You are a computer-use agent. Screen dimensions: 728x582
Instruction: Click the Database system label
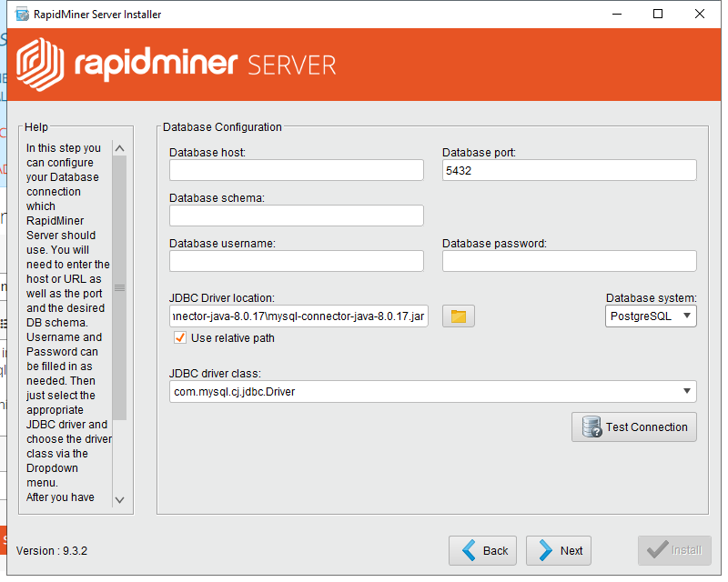point(651,298)
